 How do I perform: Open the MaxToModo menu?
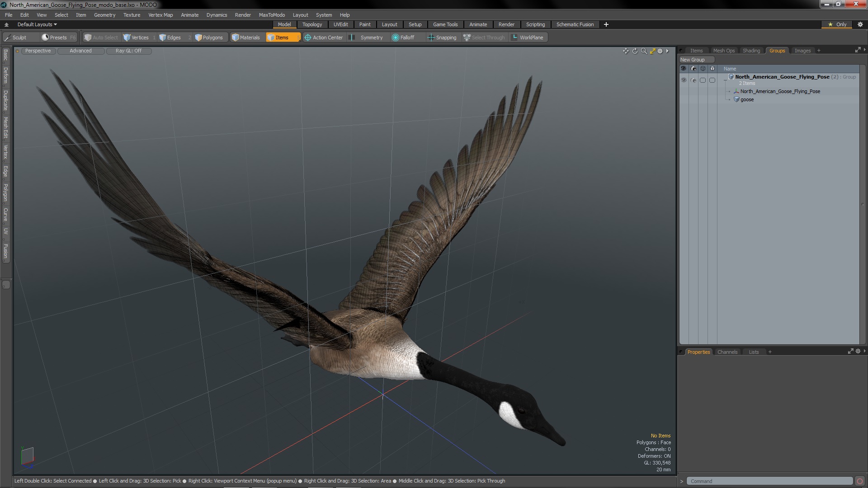[x=271, y=15]
